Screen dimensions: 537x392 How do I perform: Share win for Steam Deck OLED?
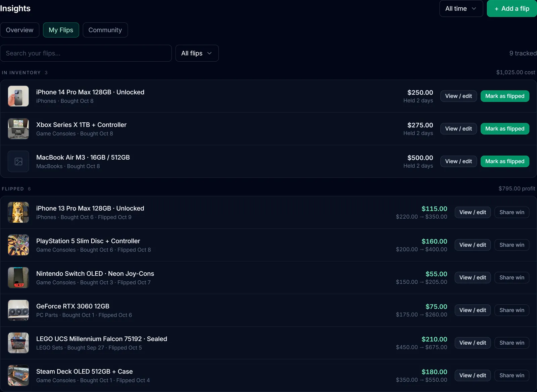pyautogui.click(x=512, y=375)
